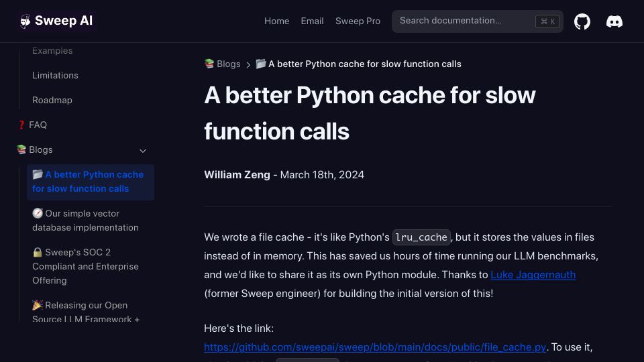
Task: Click the books icon beside the sidebar Blogs item
Action: (21, 149)
